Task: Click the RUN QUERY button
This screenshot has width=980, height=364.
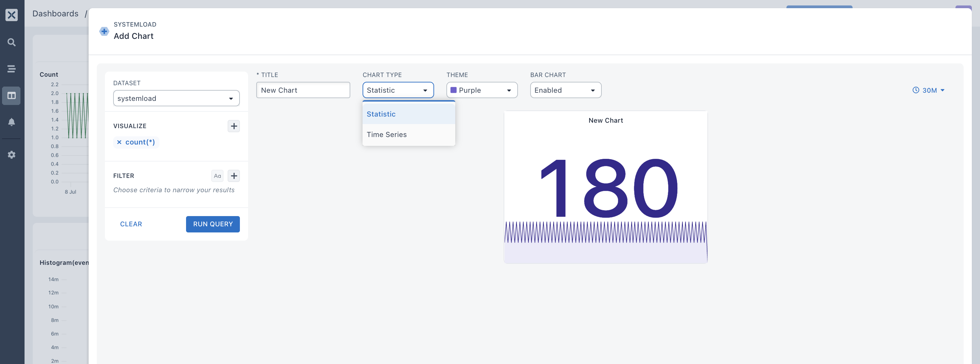Action: [x=213, y=224]
